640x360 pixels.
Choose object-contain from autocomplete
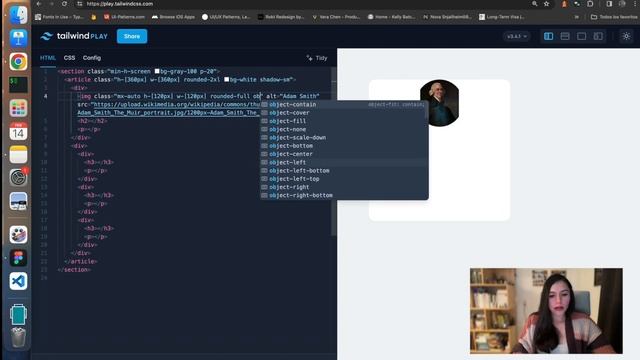pos(343,104)
